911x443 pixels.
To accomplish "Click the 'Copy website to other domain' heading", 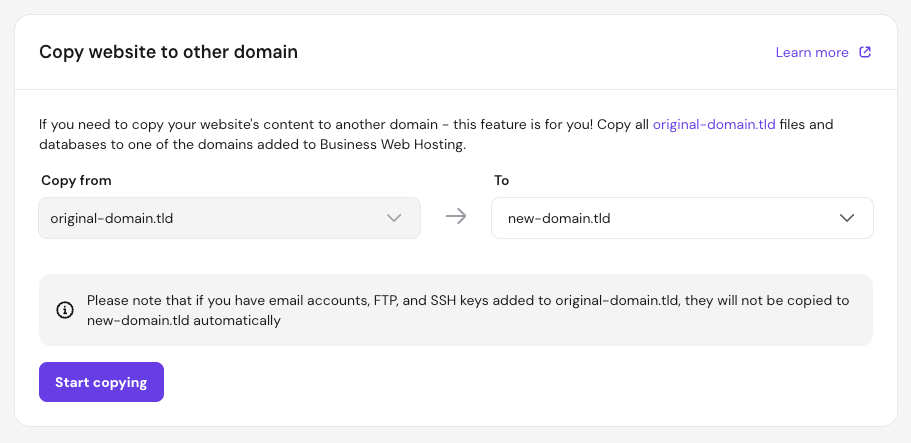I will tap(168, 52).
